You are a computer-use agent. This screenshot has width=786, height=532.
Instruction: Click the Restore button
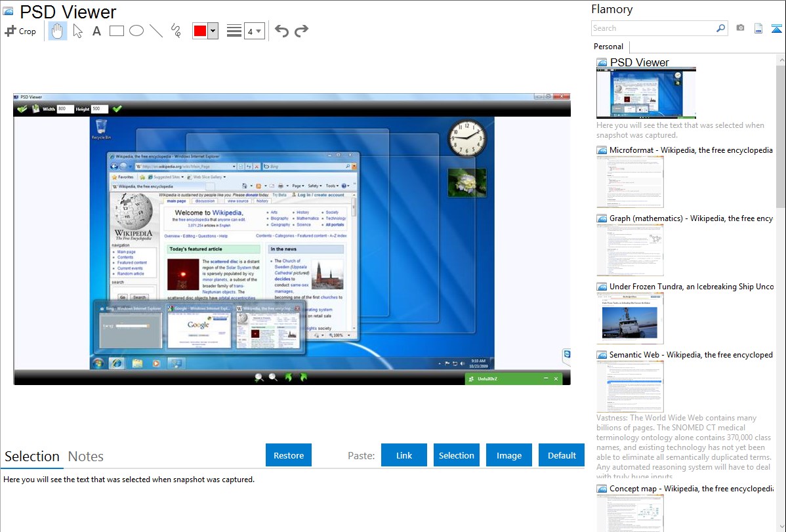289,455
